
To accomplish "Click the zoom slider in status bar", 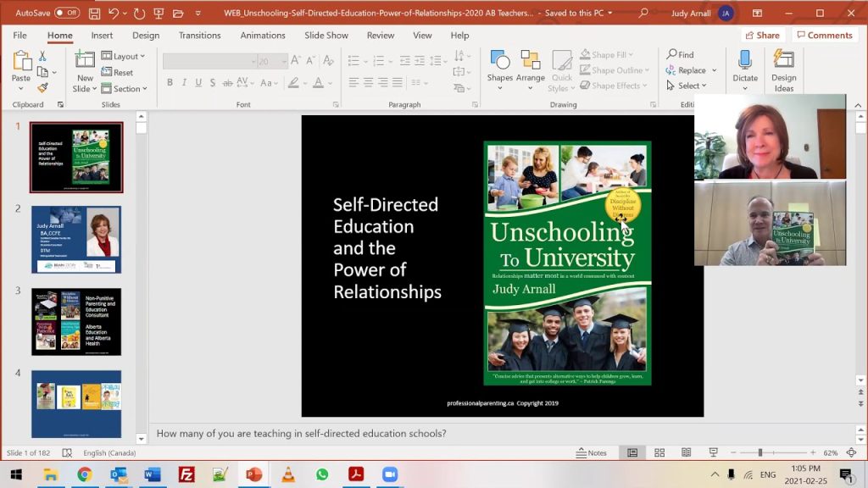I will pos(760,452).
